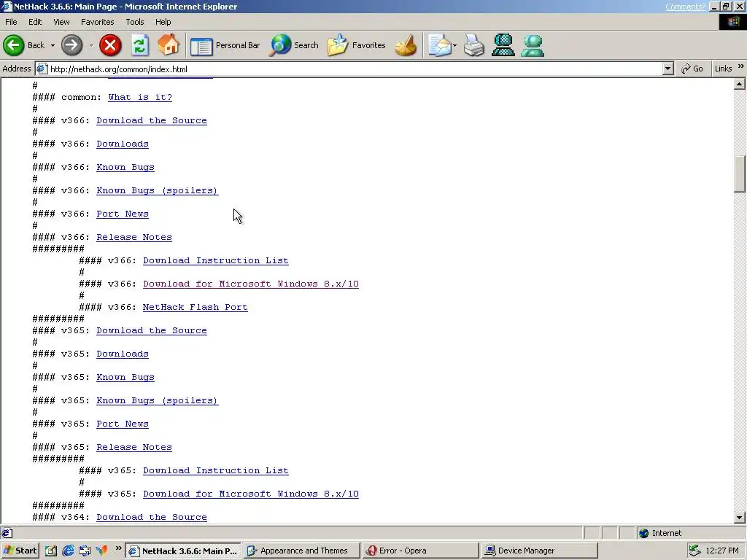The image size is (747, 560).
Task: Open the Tools menu
Action: pos(135,22)
